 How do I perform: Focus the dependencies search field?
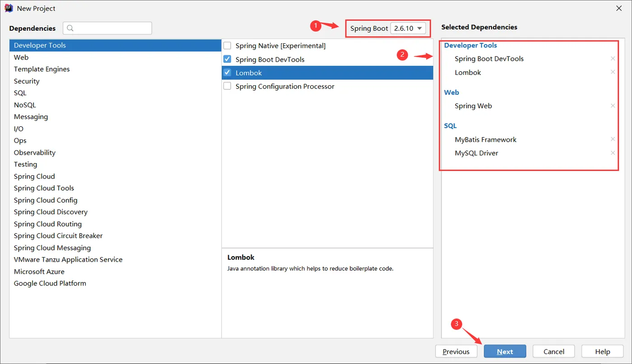click(107, 28)
